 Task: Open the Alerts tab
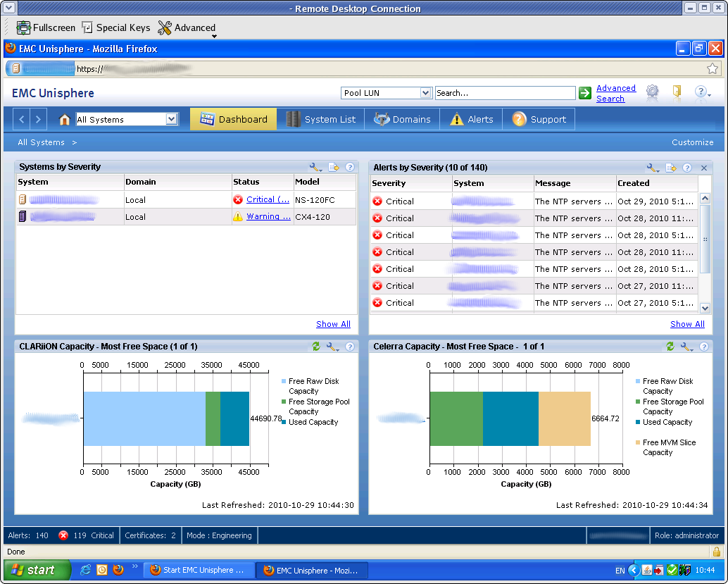pyautogui.click(x=471, y=120)
